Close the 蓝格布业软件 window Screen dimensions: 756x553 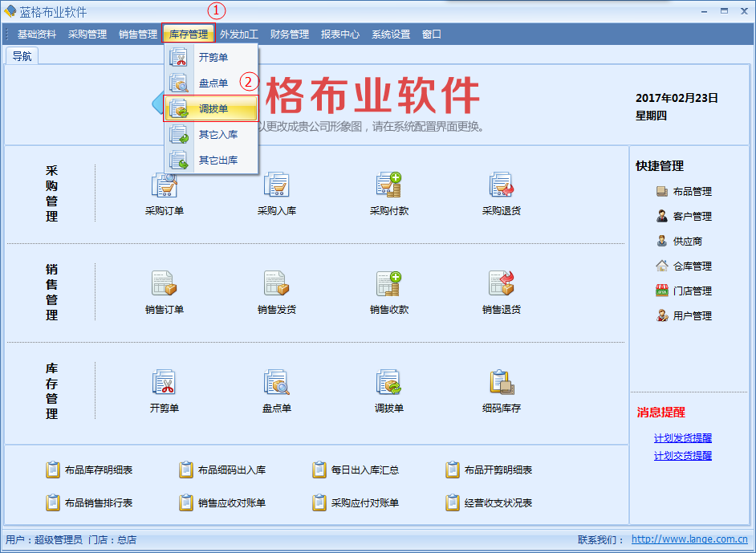(744, 11)
